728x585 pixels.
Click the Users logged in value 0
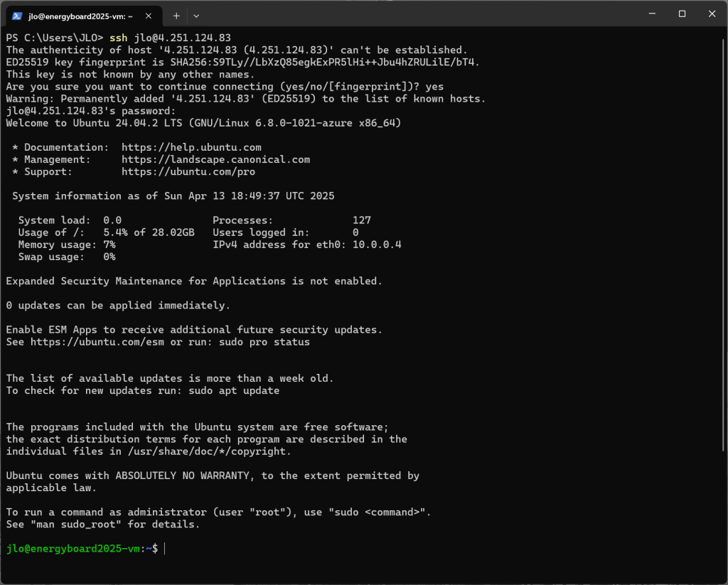point(355,232)
